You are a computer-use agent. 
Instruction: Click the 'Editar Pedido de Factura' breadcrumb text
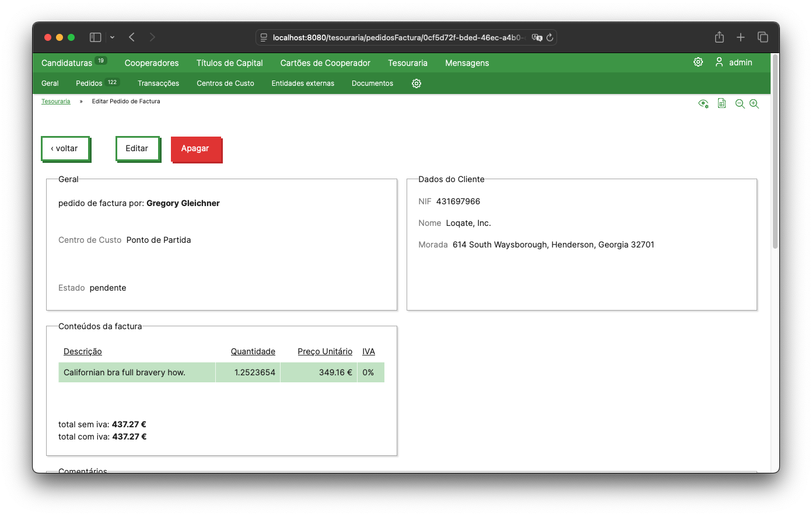coord(126,102)
